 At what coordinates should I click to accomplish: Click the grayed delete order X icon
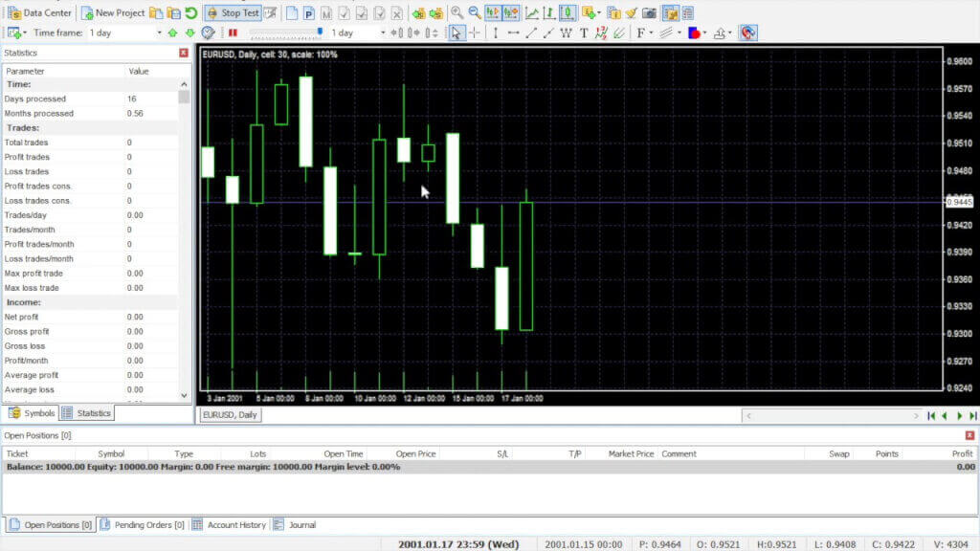tap(396, 12)
